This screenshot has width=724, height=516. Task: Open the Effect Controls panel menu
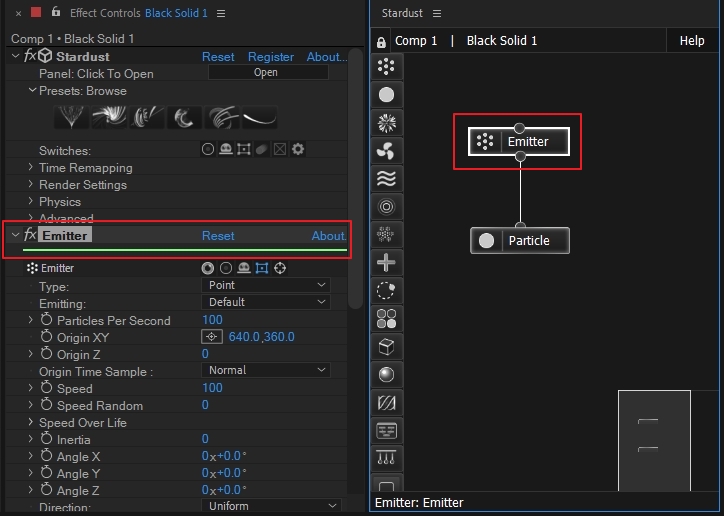tap(221, 13)
